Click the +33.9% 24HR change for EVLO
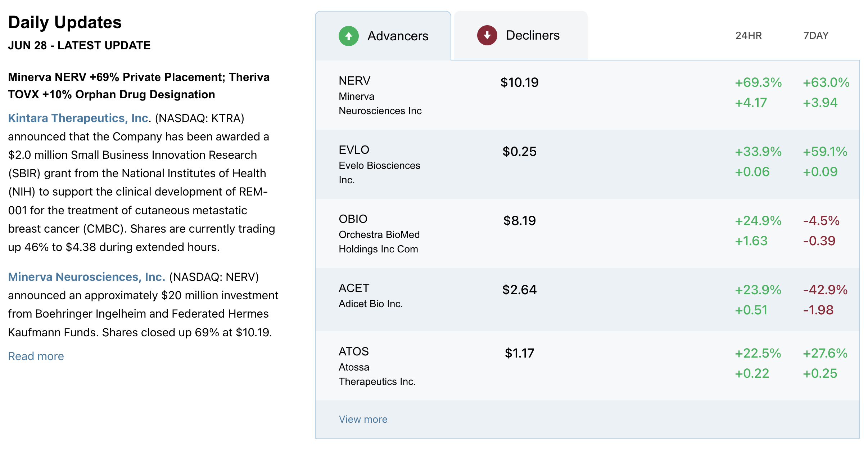 758,152
